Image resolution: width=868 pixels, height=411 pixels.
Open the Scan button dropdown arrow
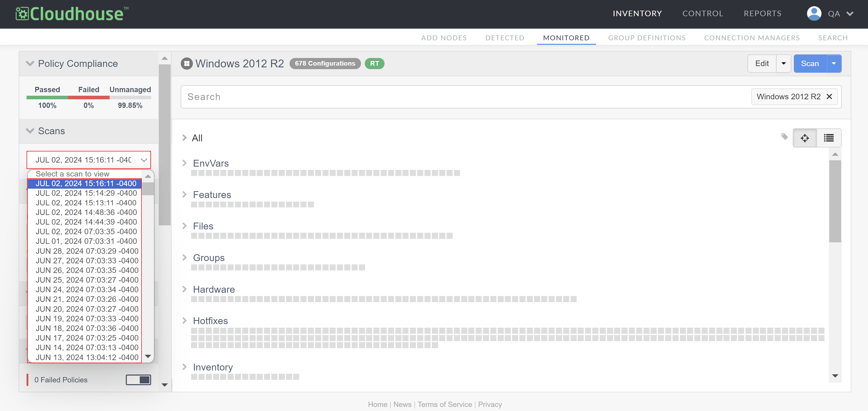click(x=834, y=63)
